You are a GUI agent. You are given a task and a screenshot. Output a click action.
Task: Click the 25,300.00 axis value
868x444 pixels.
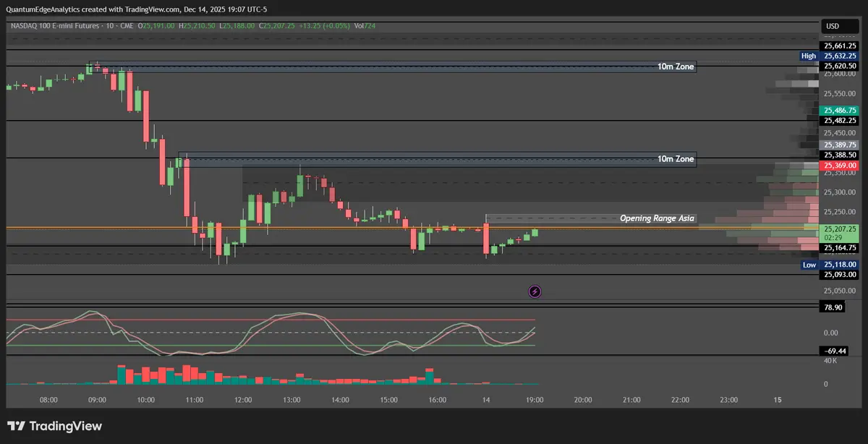click(x=840, y=192)
